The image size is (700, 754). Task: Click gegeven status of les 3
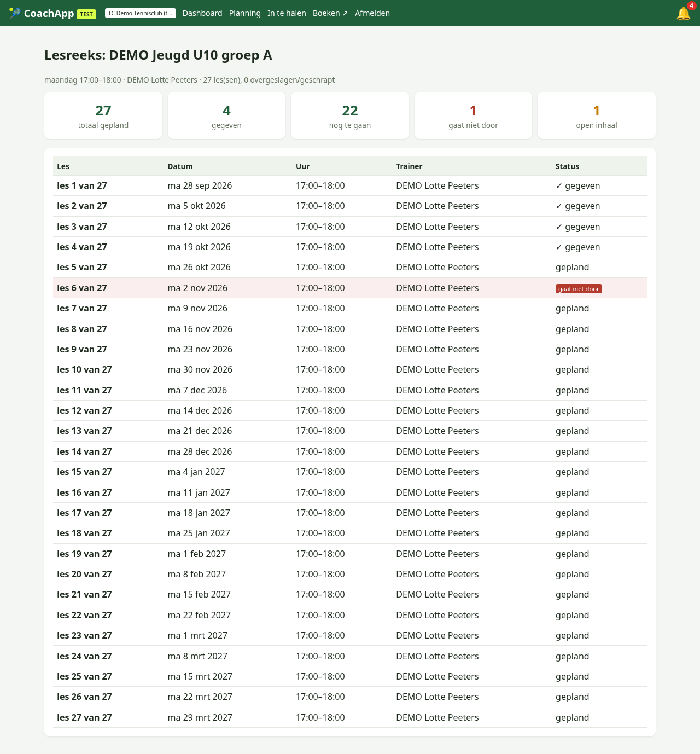(x=577, y=227)
